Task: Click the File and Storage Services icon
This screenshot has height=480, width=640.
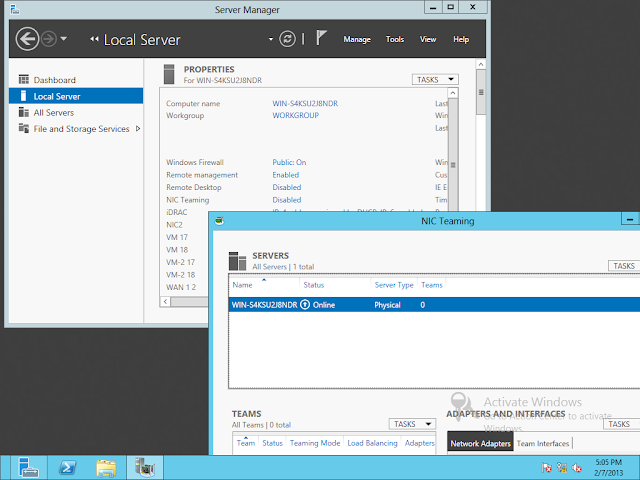Action: tap(24, 129)
